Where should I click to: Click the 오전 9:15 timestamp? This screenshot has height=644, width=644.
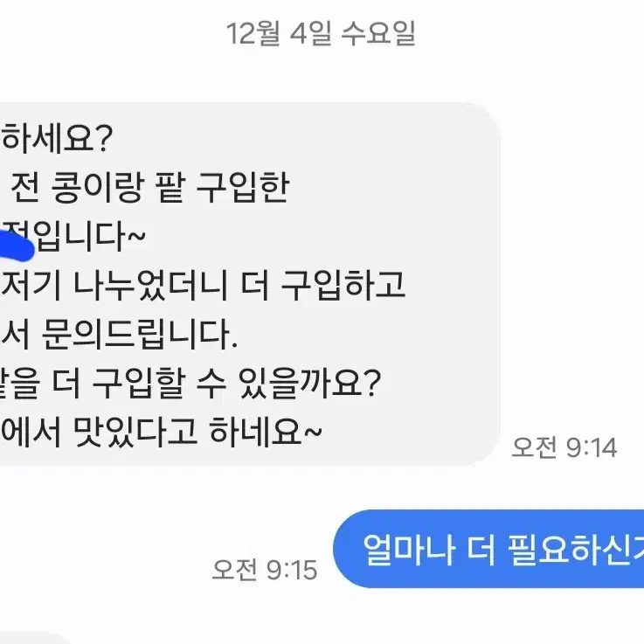point(265,570)
